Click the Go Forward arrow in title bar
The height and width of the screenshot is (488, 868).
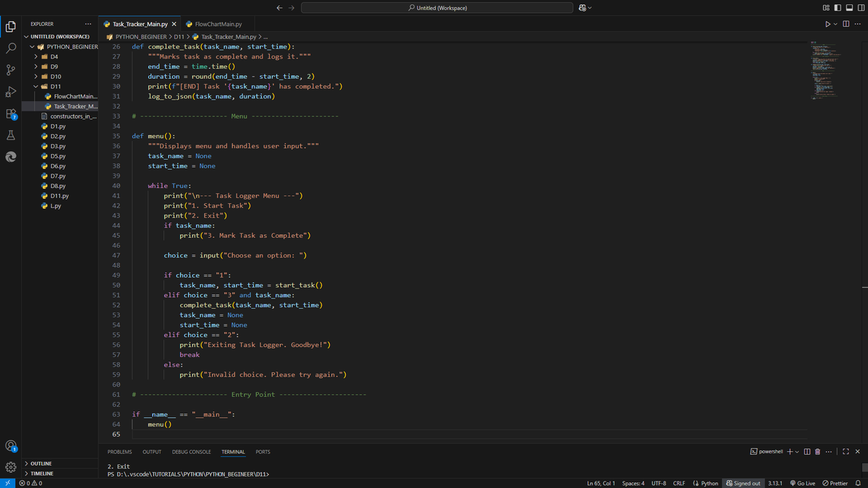pyautogui.click(x=292, y=8)
